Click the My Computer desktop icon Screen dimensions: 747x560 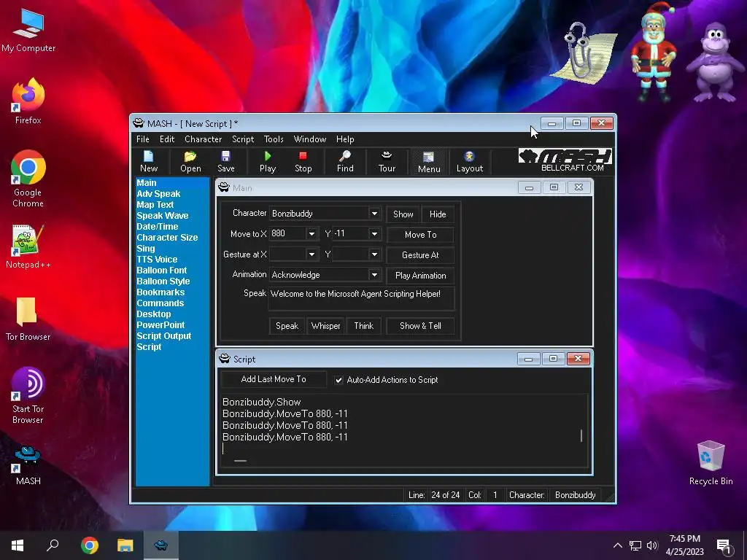(x=28, y=31)
